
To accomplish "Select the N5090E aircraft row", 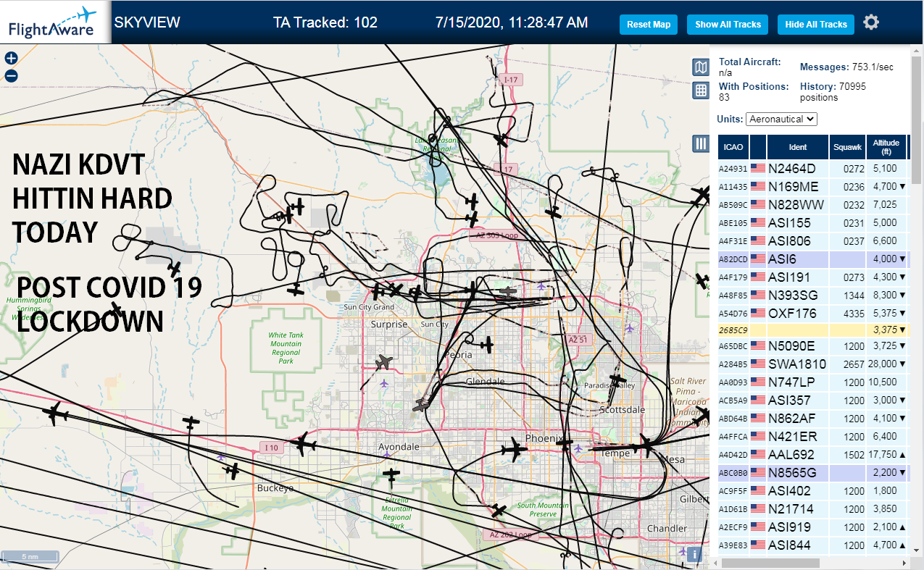I will click(x=812, y=345).
